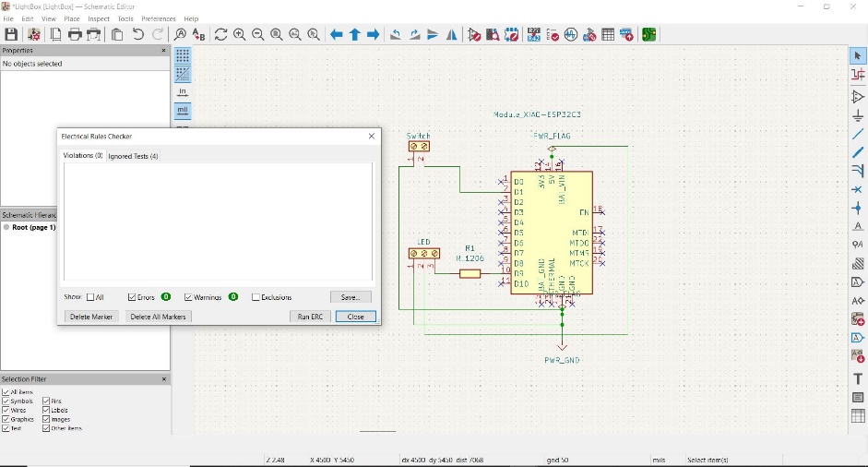Open the symbol library browser
The width and height of the screenshot is (868, 467).
tap(493, 34)
